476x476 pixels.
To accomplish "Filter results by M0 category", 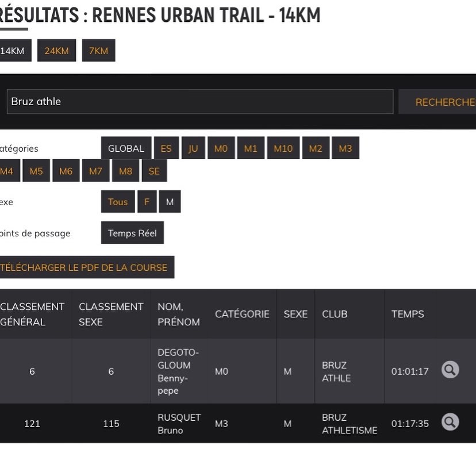I will (x=221, y=148).
